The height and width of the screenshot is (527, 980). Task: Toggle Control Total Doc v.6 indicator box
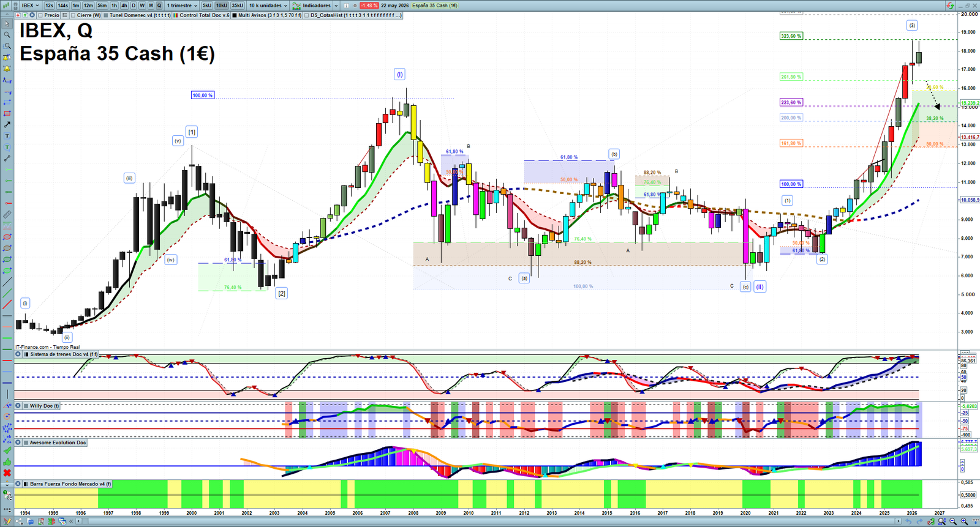(x=175, y=15)
